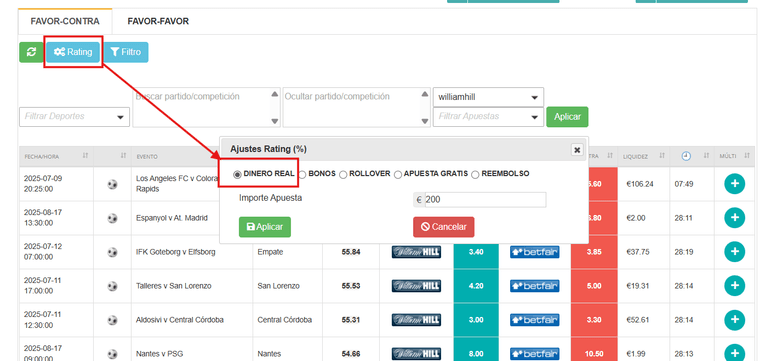
Task: Open the Filtrar Apuestas dropdown
Action: point(488,117)
